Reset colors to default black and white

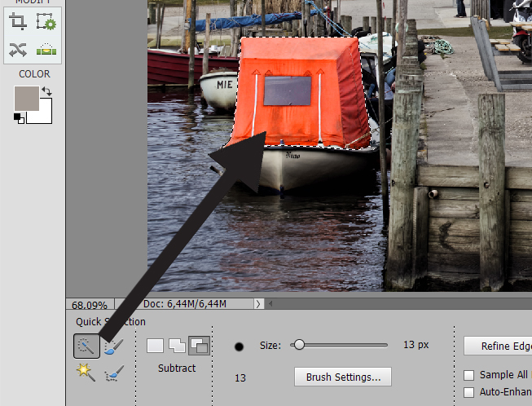pos(19,118)
